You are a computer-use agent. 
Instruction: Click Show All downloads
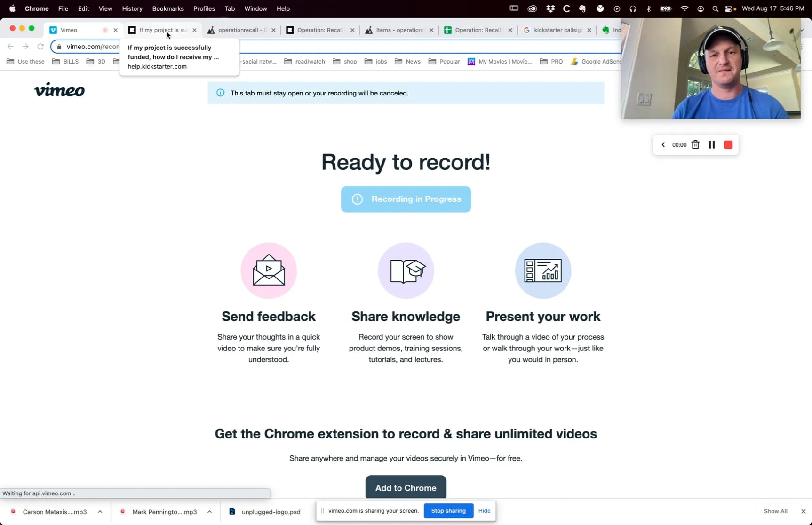[x=775, y=511]
